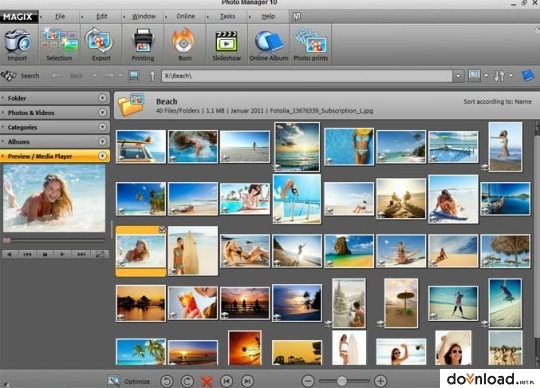Open the Export tool
Image resolution: width=540 pixels, height=388 pixels.
[x=101, y=45]
